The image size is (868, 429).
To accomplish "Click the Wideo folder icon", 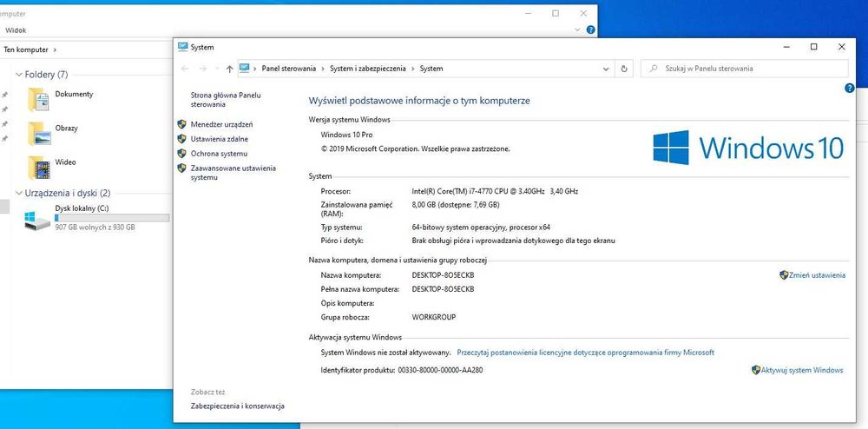I will [39, 168].
